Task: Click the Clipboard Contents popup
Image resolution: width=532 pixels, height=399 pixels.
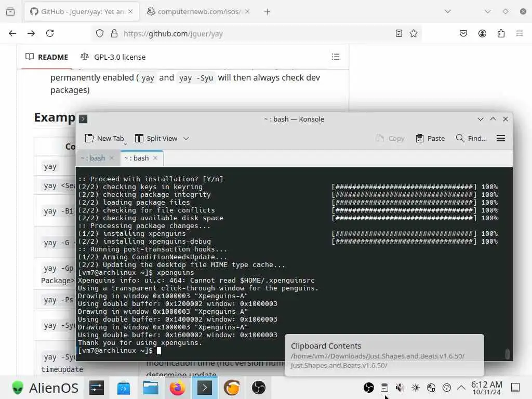Action: pos(384,355)
